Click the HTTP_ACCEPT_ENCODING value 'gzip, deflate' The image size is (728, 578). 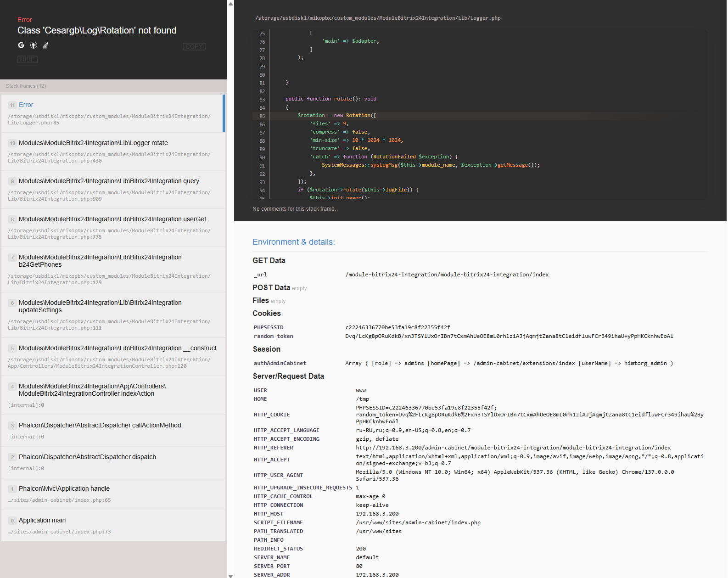pos(377,439)
